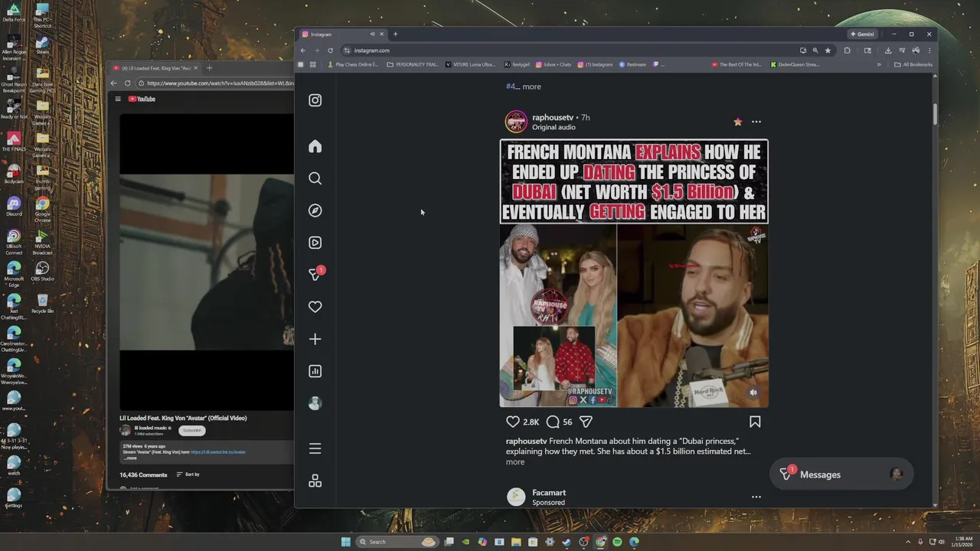Open the Inbox • Chats bookmark

[554, 64]
